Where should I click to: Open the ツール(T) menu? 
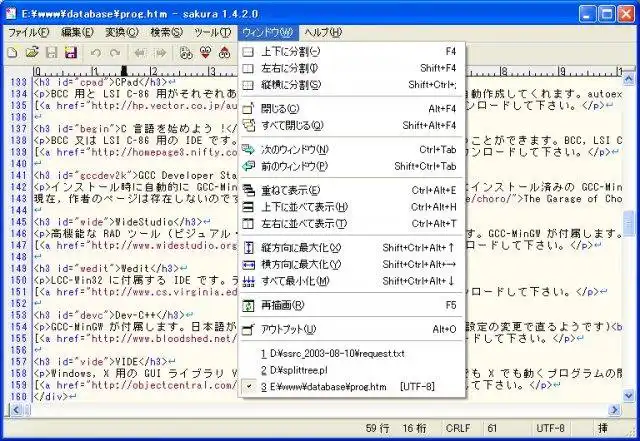tap(213, 32)
